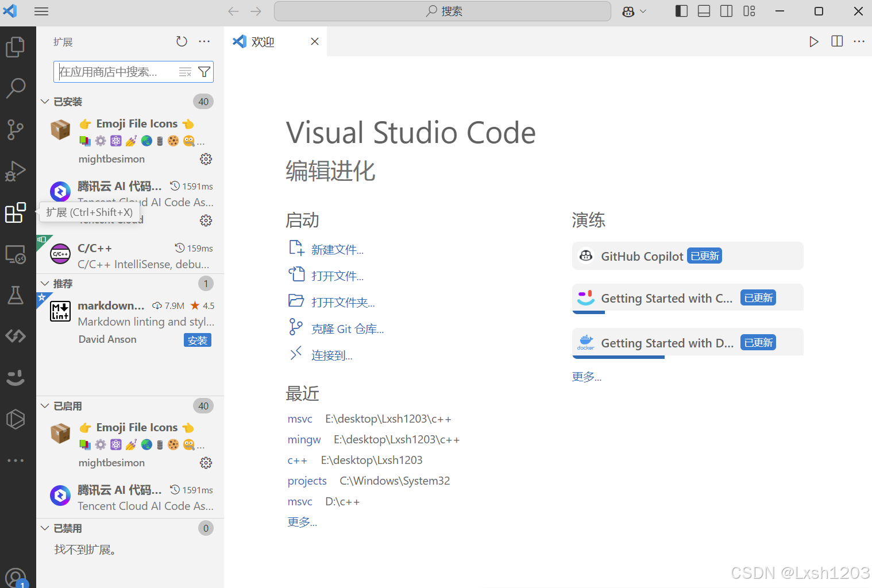Viewport: 872px width, 588px height.
Task: Open the Testing flask icon
Action: (16, 295)
